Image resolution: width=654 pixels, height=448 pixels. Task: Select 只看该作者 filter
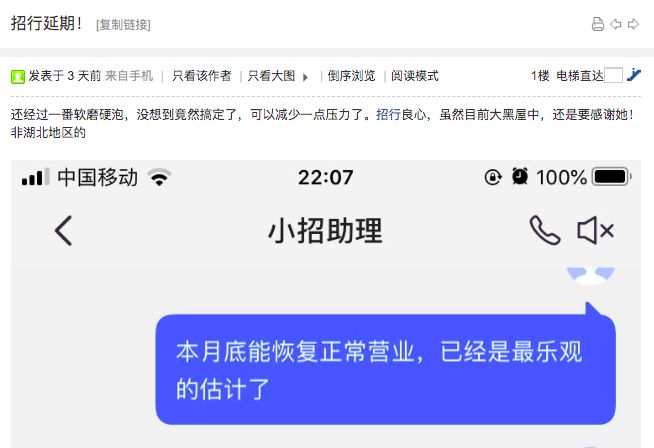[201, 76]
